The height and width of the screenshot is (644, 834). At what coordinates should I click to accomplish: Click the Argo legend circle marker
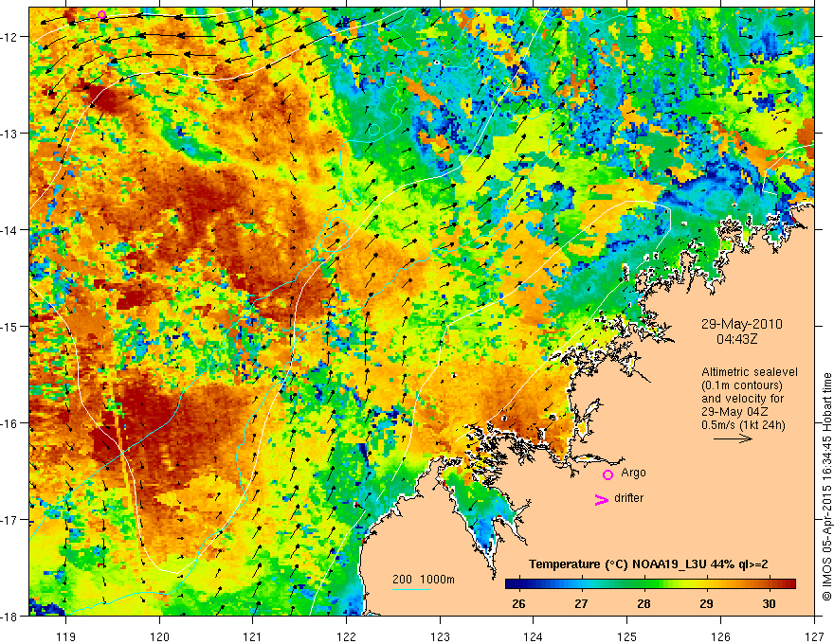click(x=607, y=474)
